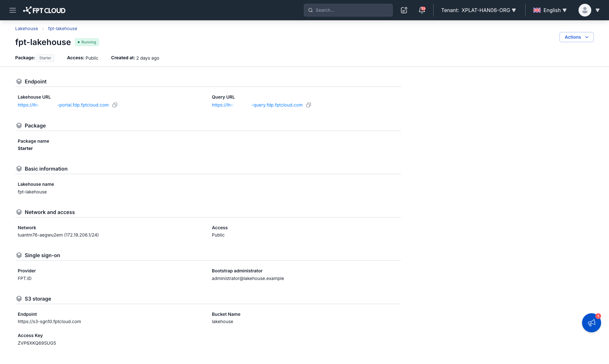Click the Endpoint section layers icon

[x=19, y=81]
